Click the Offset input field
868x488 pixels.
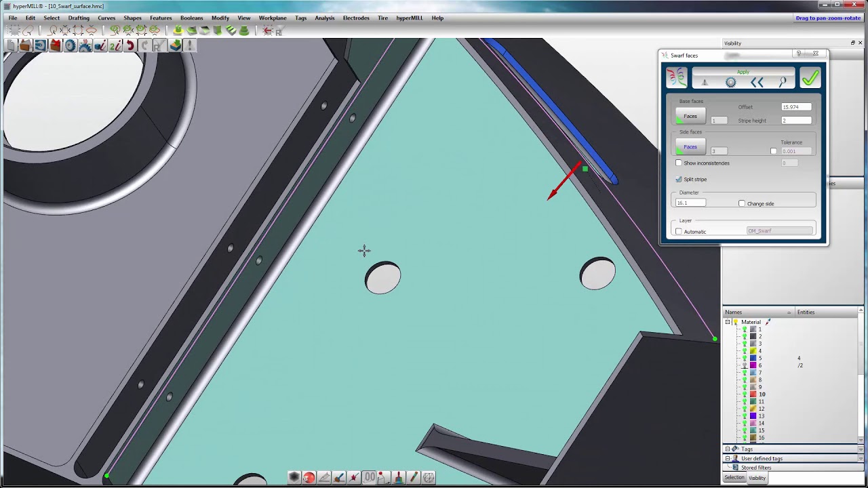(796, 107)
